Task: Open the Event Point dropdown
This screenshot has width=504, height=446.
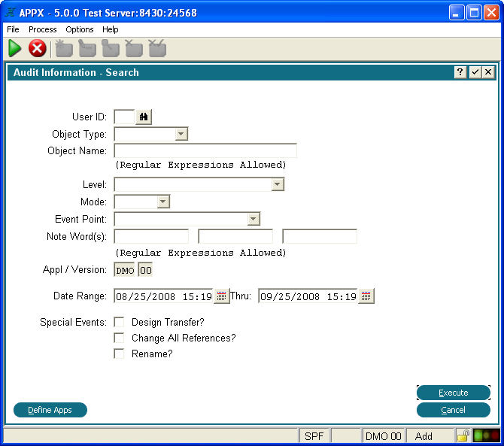Action: point(254,219)
